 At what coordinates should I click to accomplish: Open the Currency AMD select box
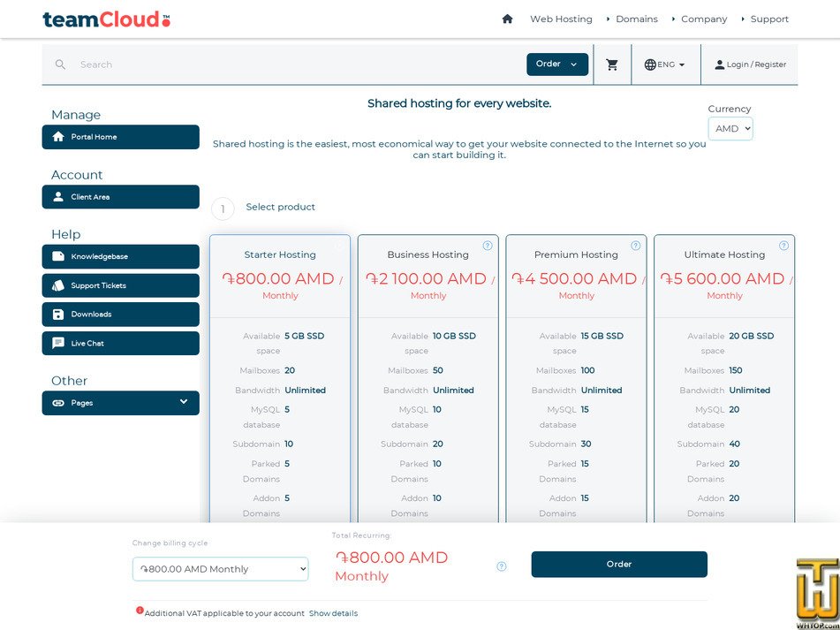click(730, 129)
